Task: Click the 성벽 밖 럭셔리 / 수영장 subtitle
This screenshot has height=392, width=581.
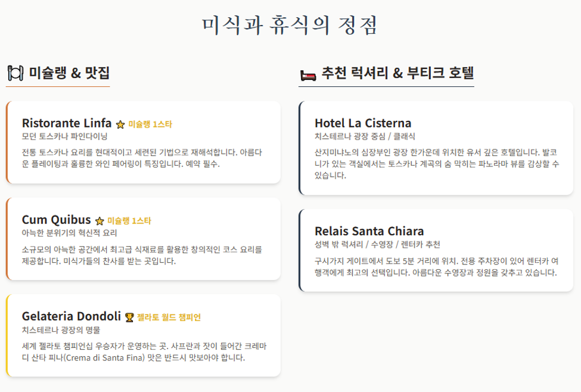Action: pos(377,244)
